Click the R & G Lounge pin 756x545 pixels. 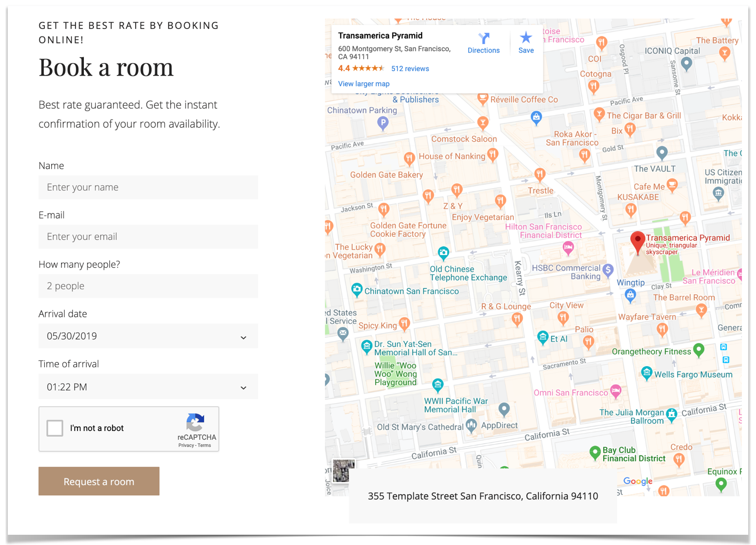coord(517,320)
